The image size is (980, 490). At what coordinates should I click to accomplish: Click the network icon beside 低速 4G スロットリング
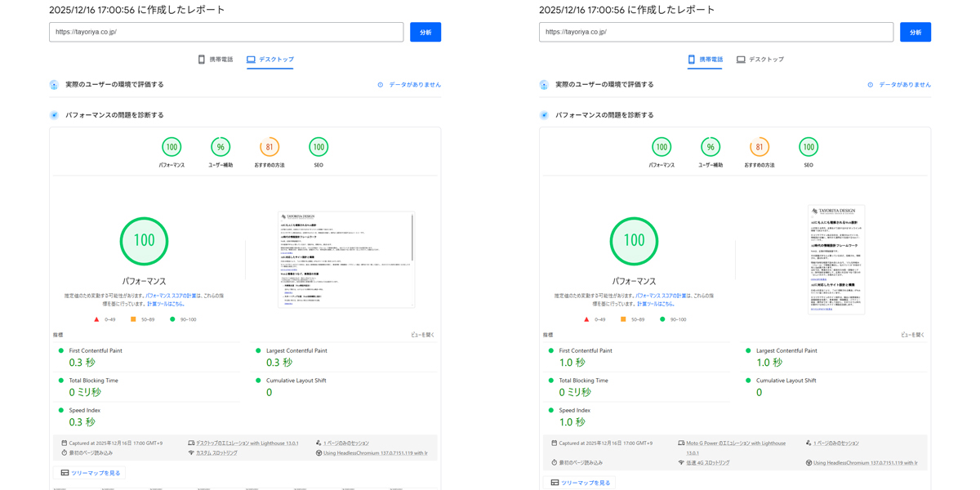coord(679,461)
